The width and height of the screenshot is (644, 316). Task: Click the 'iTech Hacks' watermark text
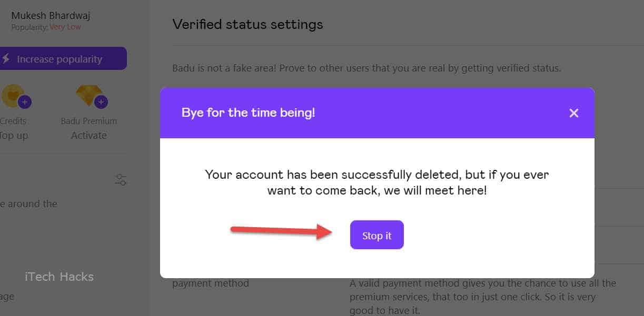[x=59, y=277]
